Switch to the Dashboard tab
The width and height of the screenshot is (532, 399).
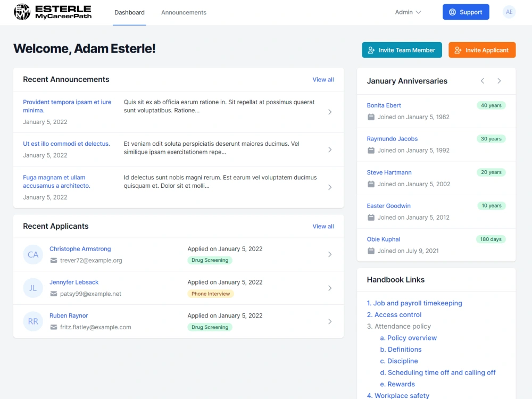coord(129,13)
